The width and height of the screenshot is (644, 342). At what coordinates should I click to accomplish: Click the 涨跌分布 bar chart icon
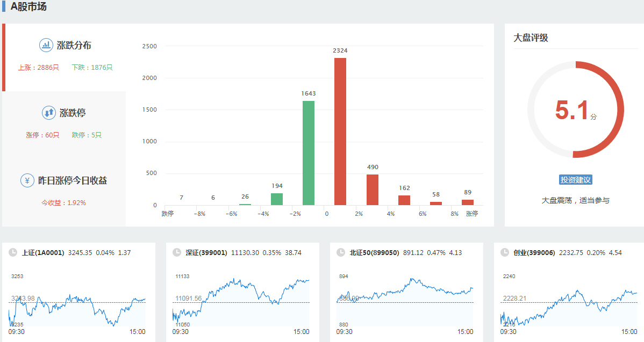(46, 45)
